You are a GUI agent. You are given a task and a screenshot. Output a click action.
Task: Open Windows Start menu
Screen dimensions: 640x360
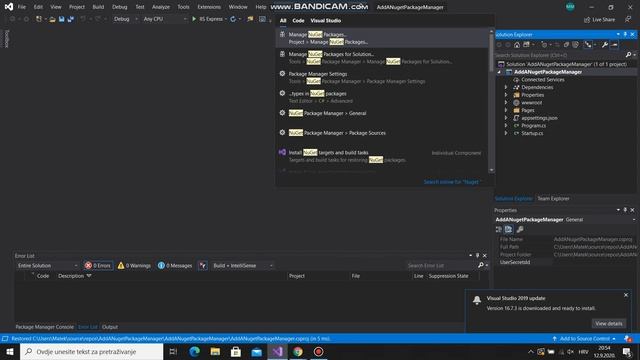tap(10, 351)
